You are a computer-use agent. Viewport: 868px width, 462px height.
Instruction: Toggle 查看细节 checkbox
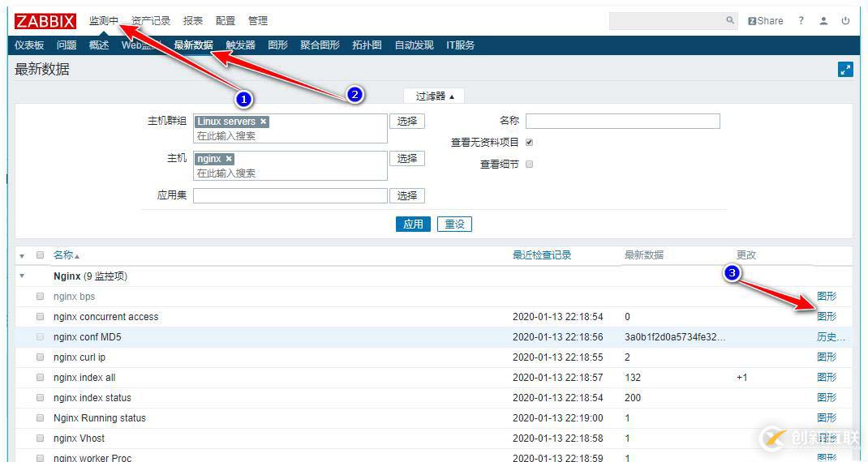click(x=529, y=164)
